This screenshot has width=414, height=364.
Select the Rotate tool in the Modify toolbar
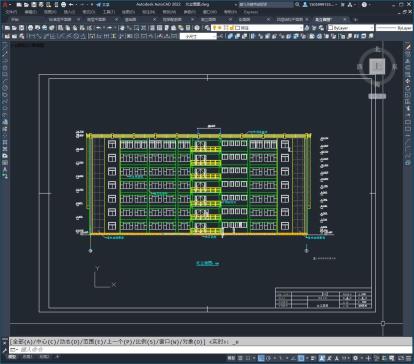click(408, 88)
